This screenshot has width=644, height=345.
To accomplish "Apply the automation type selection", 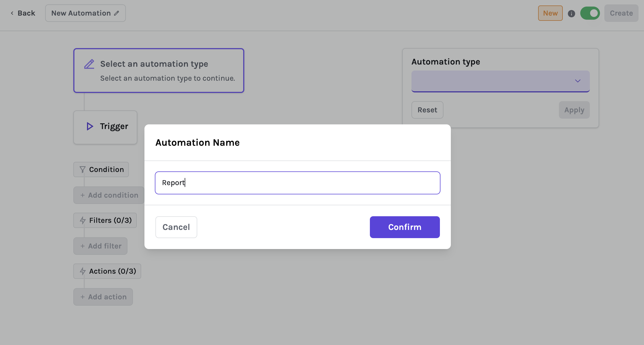I will (574, 110).
